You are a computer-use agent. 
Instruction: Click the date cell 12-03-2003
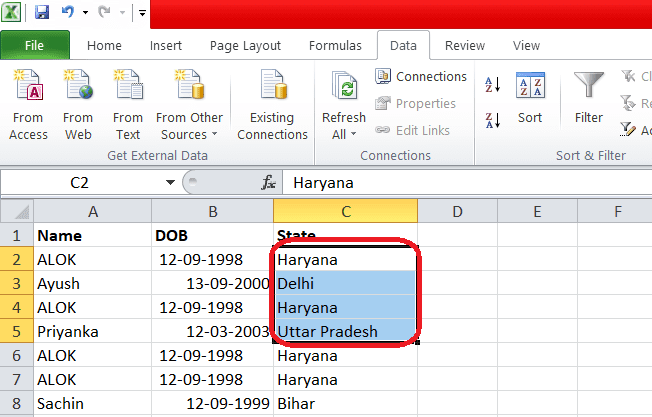[x=212, y=331]
